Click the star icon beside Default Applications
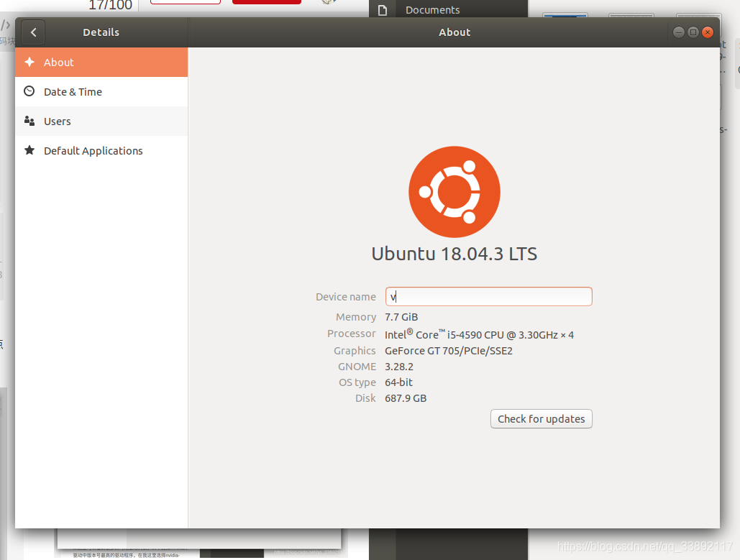The height and width of the screenshot is (560, 740). point(29,150)
